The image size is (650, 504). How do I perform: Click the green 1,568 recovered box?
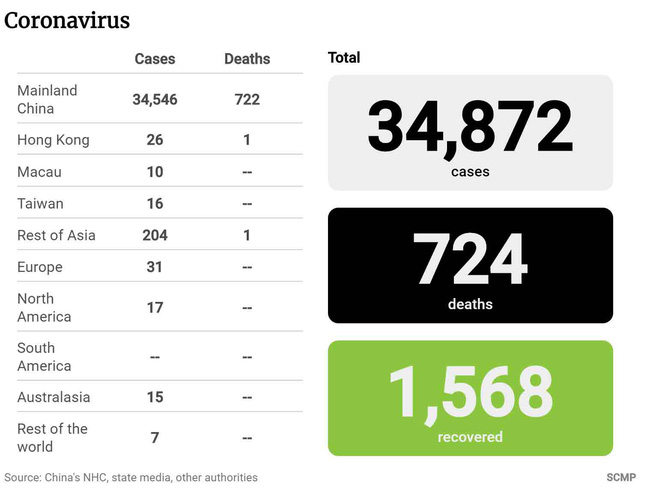[470, 398]
